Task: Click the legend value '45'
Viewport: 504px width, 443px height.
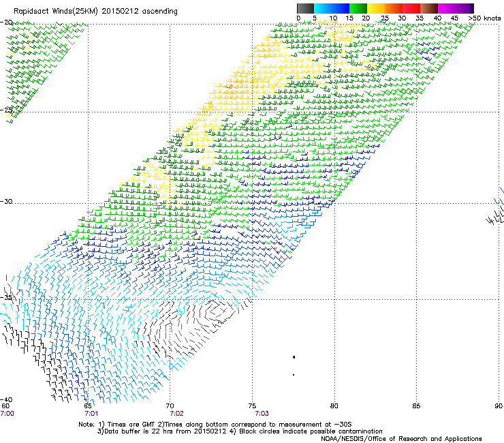Action: point(454,18)
